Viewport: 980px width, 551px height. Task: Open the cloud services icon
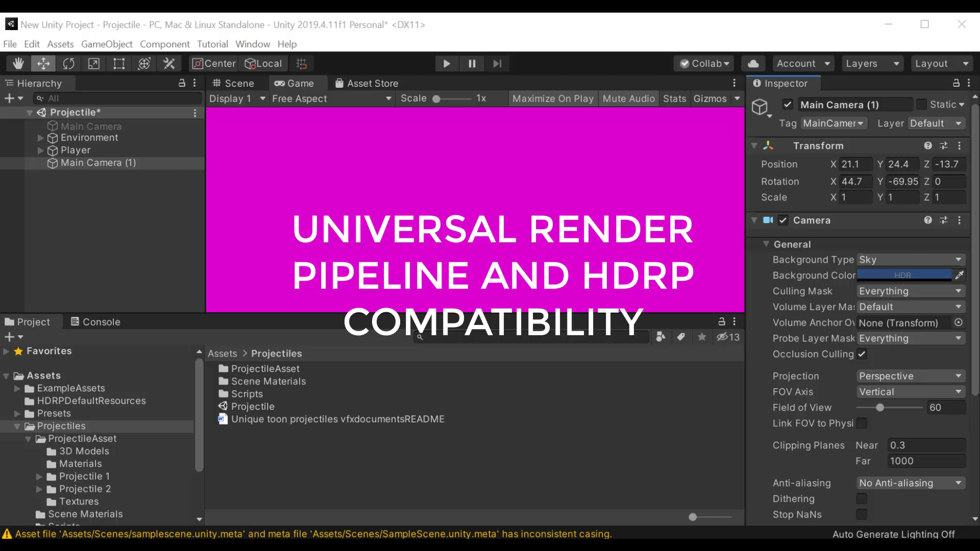point(753,63)
